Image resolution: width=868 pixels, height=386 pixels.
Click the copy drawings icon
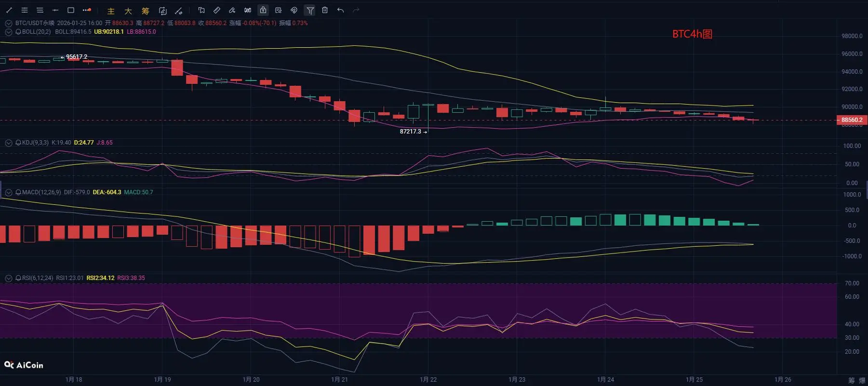201,10
